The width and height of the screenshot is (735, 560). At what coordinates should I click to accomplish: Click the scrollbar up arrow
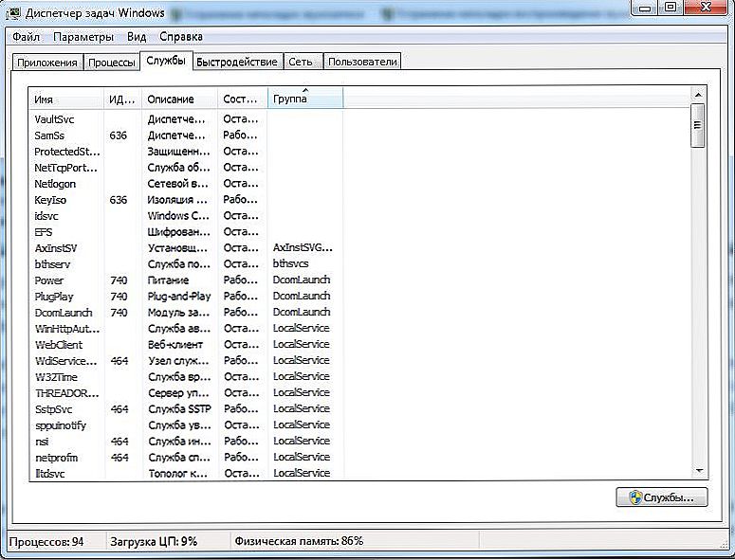(x=698, y=95)
